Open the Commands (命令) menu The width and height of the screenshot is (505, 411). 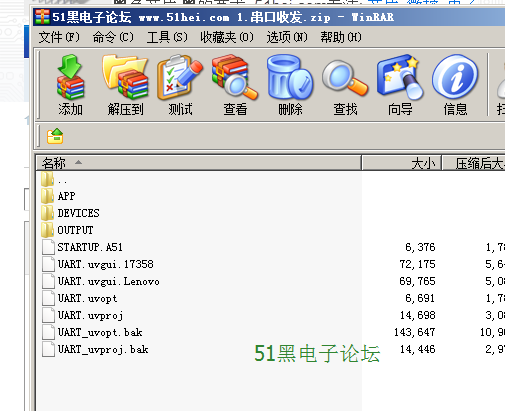(x=113, y=37)
